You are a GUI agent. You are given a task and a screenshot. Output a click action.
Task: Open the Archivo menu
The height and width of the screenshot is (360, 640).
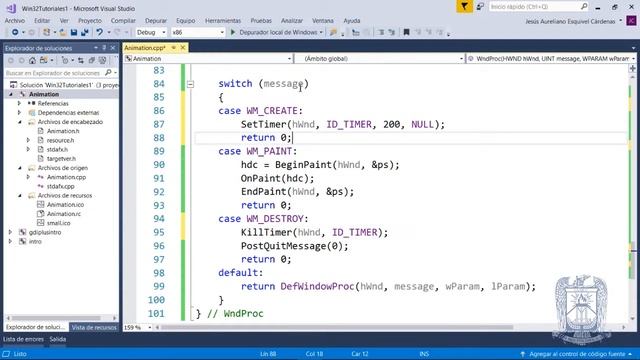15,20
